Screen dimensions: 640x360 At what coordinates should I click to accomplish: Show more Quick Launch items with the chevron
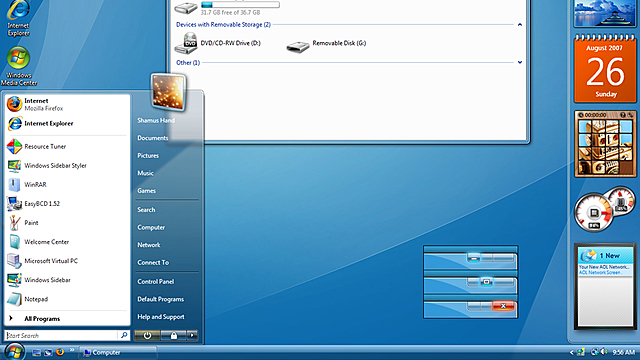(72, 350)
